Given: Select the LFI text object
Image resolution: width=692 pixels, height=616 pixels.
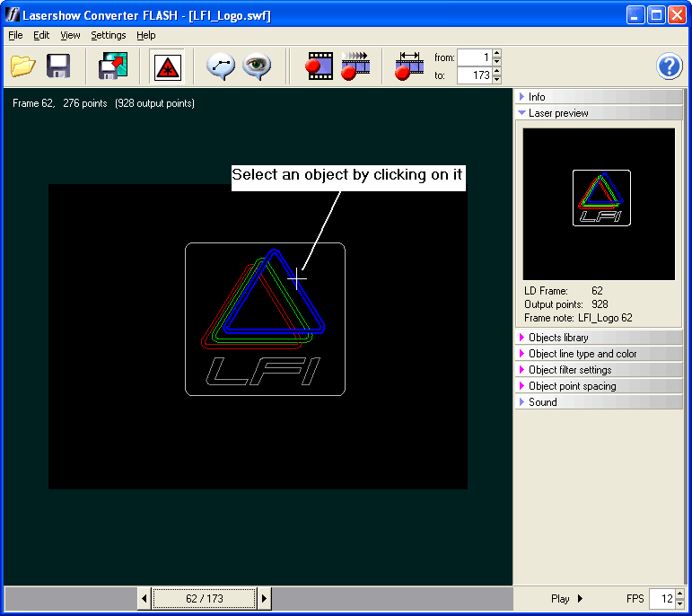Looking at the screenshot, I should pos(264,372).
